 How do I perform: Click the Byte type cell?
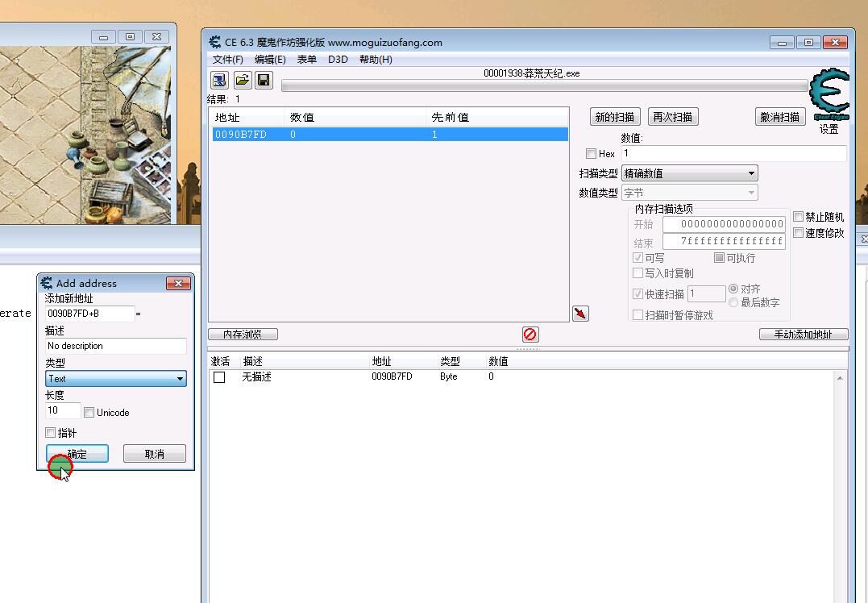click(x=449, y=376)
